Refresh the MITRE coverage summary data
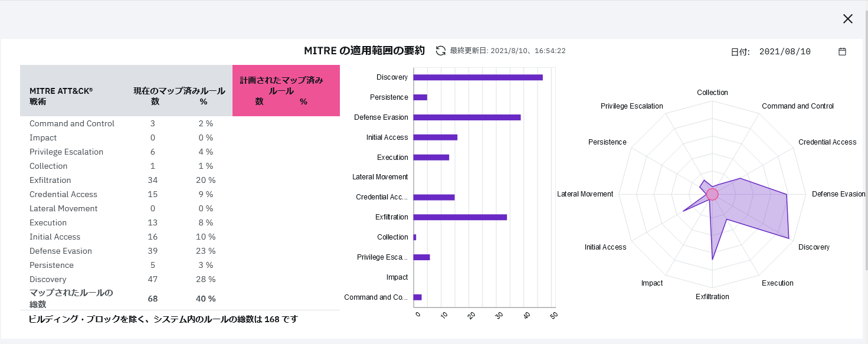 coord(440,51)
